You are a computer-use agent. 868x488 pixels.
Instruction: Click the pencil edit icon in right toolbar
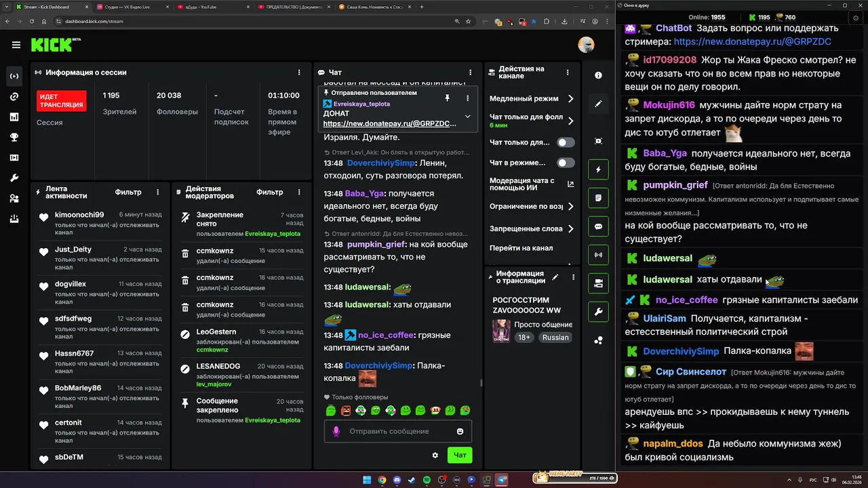pyautogui.click(x=598, y=104)
